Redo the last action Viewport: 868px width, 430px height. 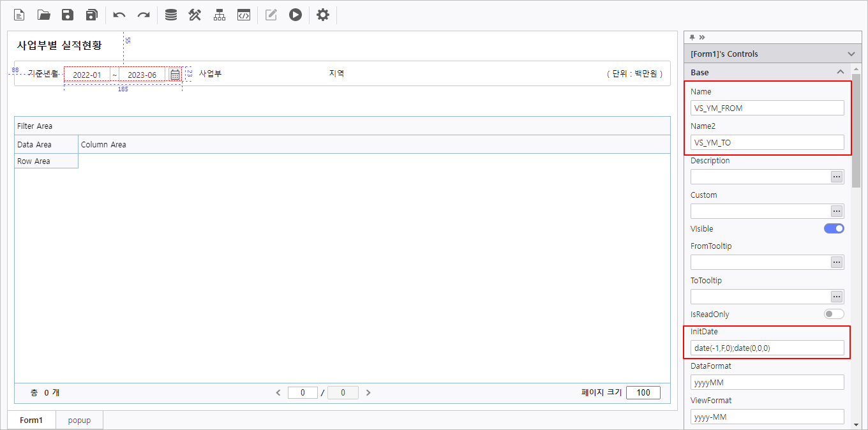(x=144, y=15)
